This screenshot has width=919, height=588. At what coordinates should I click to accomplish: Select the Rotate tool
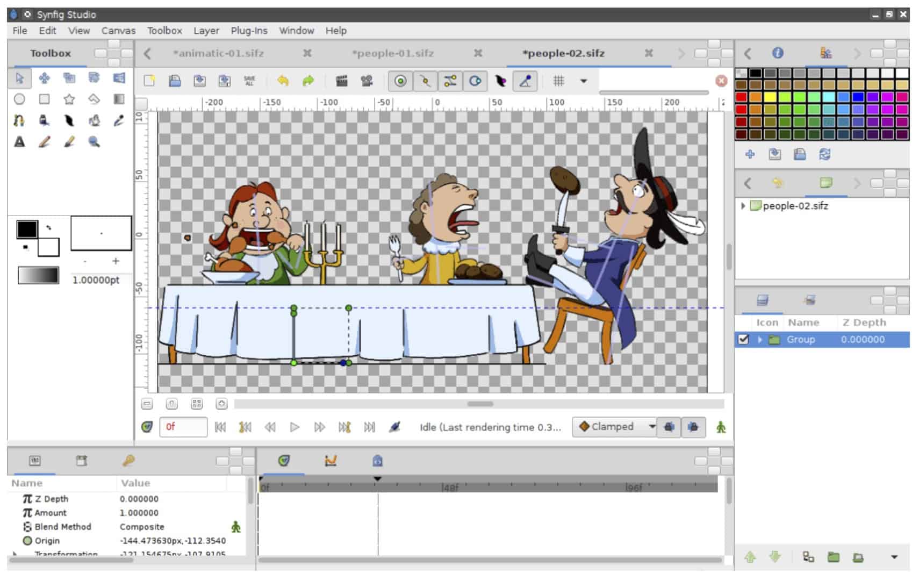(94, 78)
